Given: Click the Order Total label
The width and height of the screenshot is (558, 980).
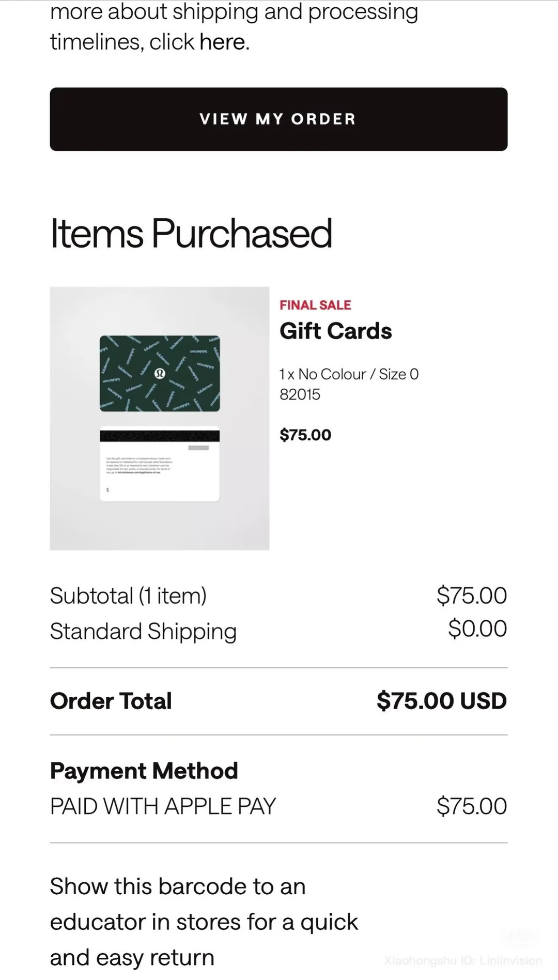Looking at the screenshot, I should [x=111, y=701].
